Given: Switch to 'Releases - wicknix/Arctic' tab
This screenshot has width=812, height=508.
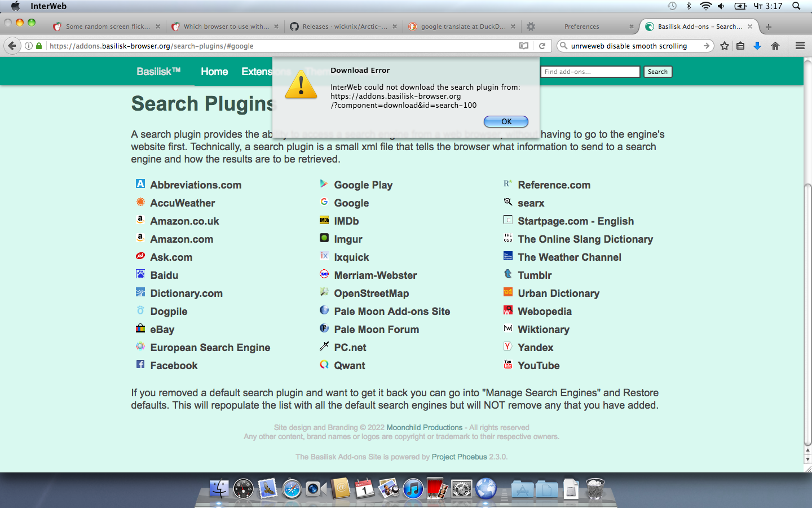Looking at the screenshot, I should point(343,27).
